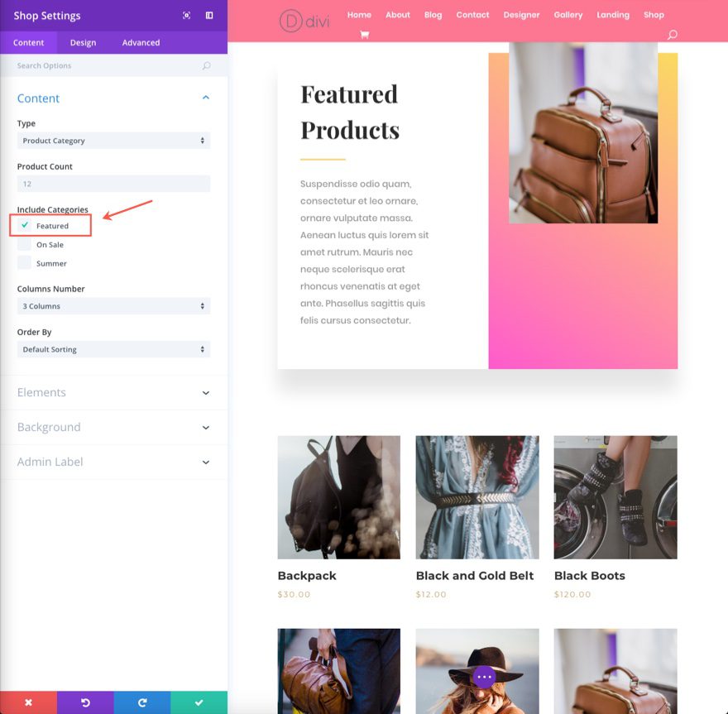This screenshot has height=714, width=728.
Task: Select Shop in the navigation menu
Action: (654, 14)
